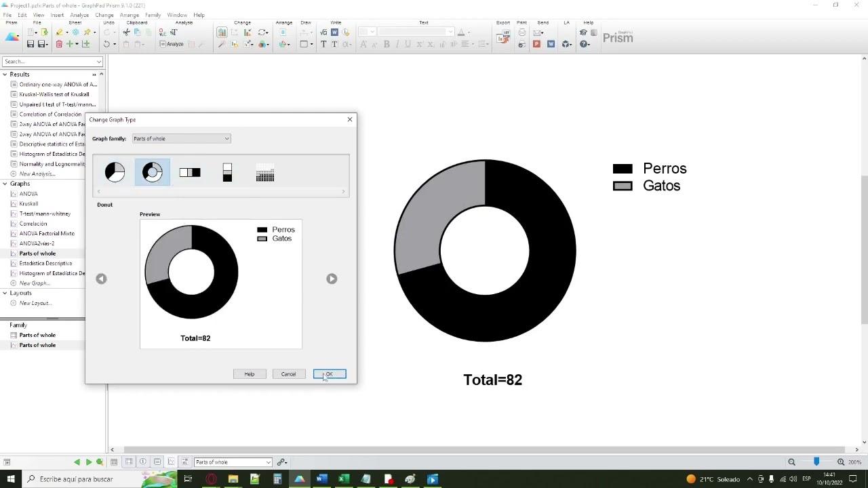This screenshot has width=868, height=488.
Task: Click the green next sheet arrow in the bottom navigation bar
Action: pos(88,462)
